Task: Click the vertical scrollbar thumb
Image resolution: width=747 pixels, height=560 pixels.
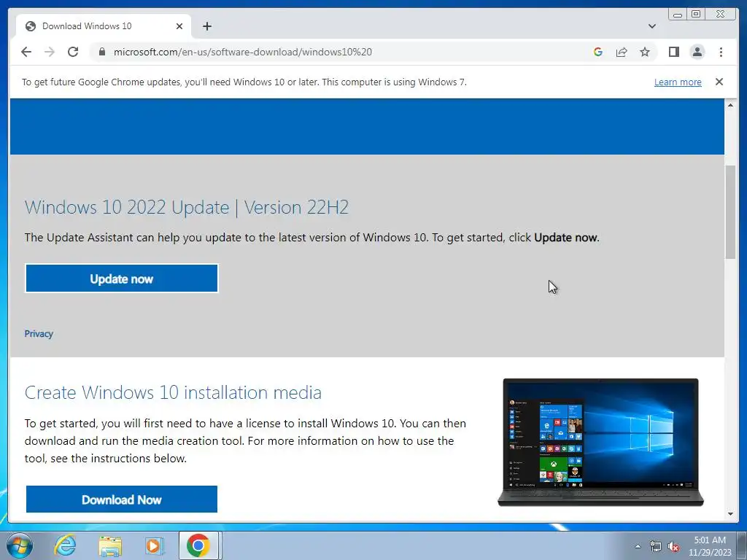Action: point(730,212)
